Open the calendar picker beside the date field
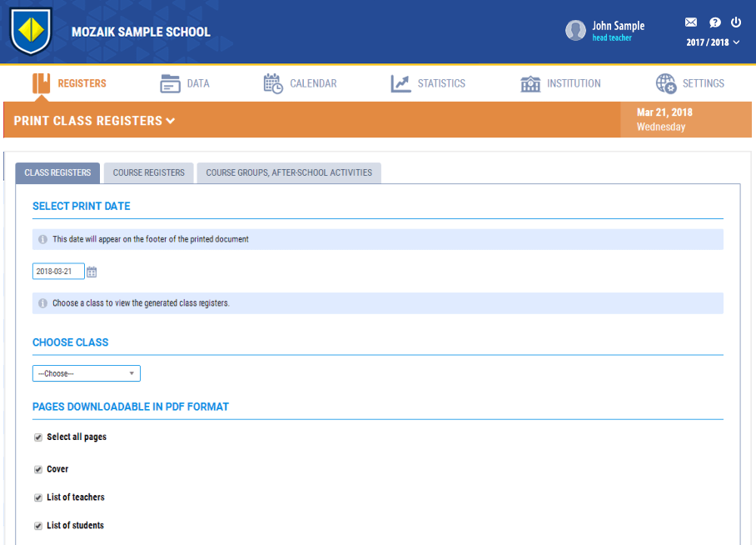Viewport: 756px width, 545px height. pyautogui.click(x=92, y=272)
